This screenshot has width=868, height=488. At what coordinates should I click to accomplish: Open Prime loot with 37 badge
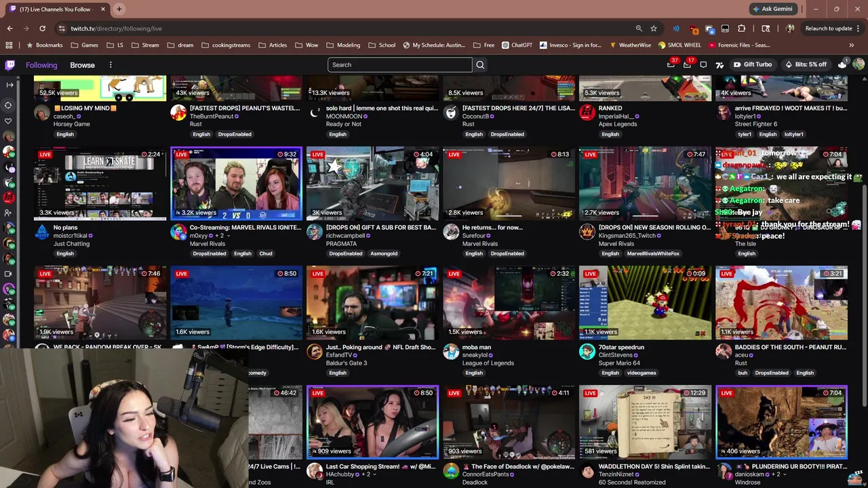coord(671,64)
